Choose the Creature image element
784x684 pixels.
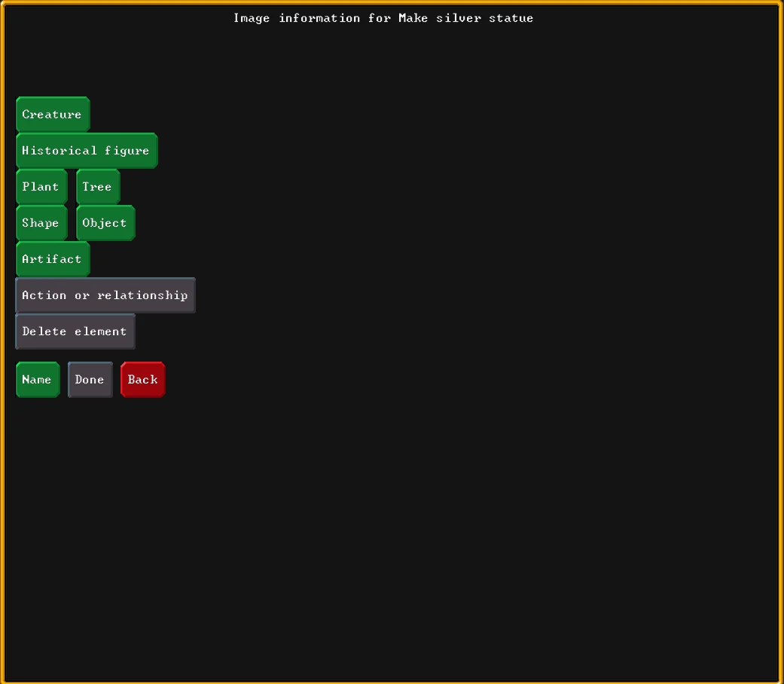point(53,115)
